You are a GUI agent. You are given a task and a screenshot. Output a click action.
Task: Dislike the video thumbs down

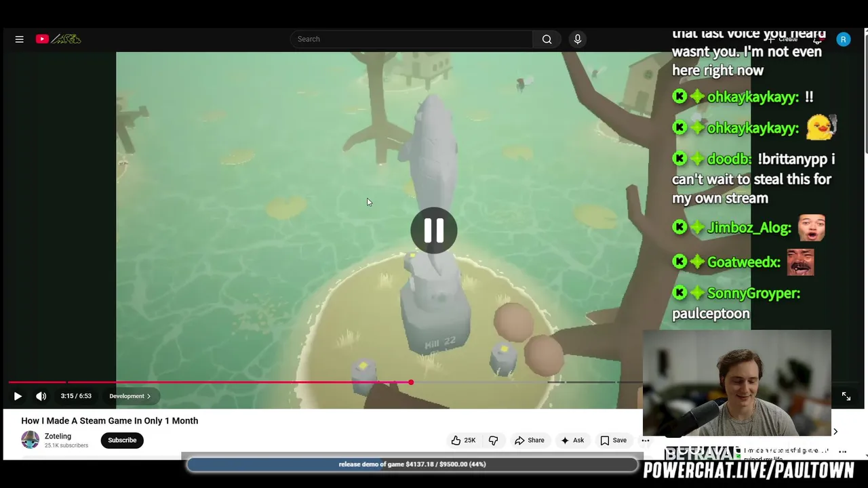[493, 440]
